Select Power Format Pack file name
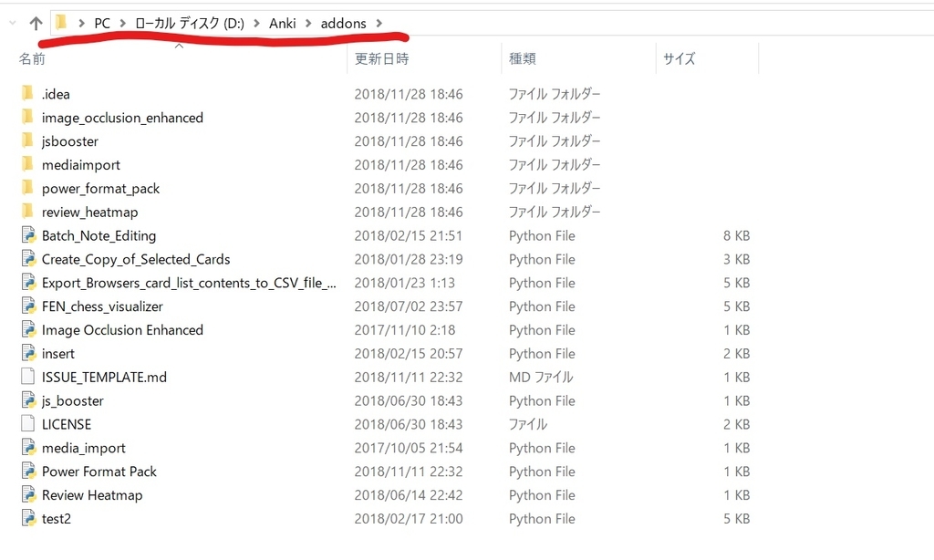The width and height of the screenshot is (934, 560). click(99, 472)
